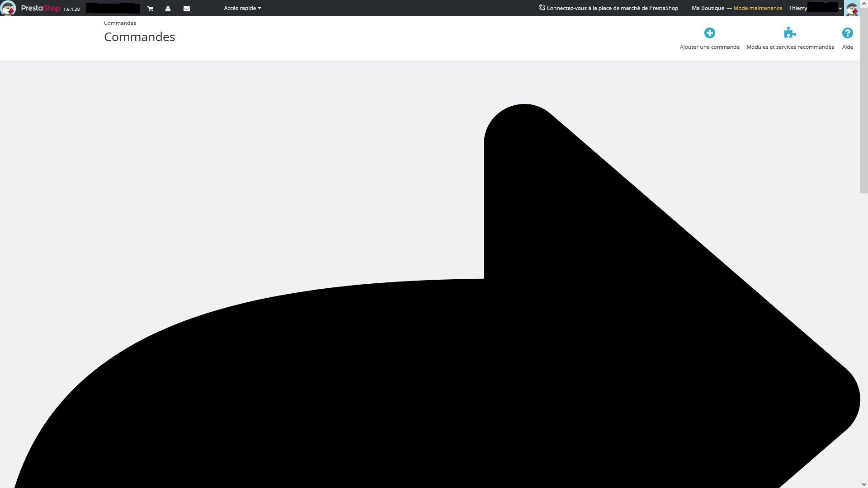Click the Modules et services recommandés label
Viewport: 868px width, 488px height.
790,47
